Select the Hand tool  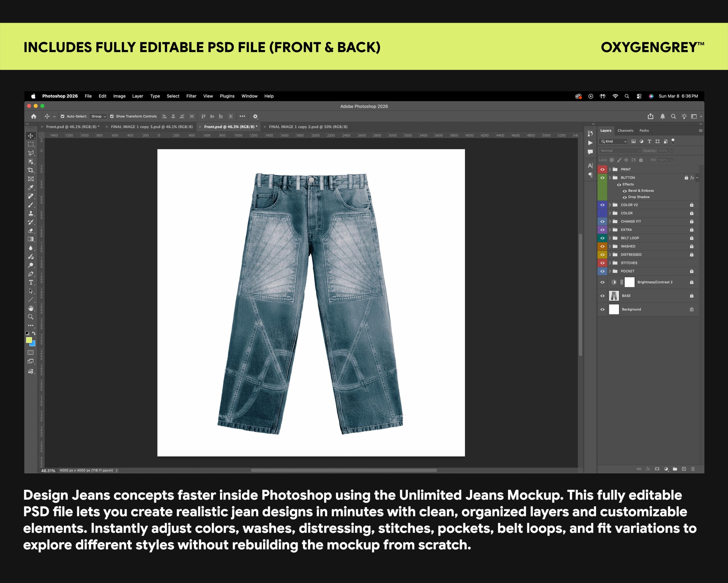[31, 308]
